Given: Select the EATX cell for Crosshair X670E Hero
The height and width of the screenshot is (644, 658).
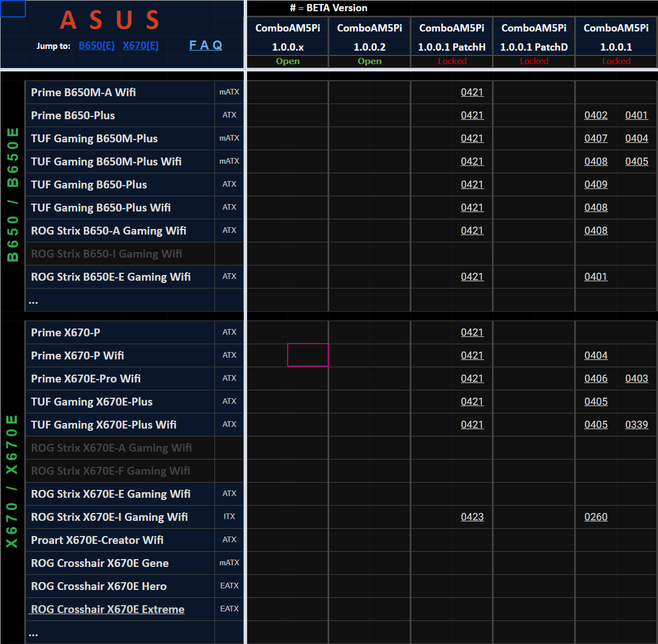Looking at the screenshot, I should point(229,586).
